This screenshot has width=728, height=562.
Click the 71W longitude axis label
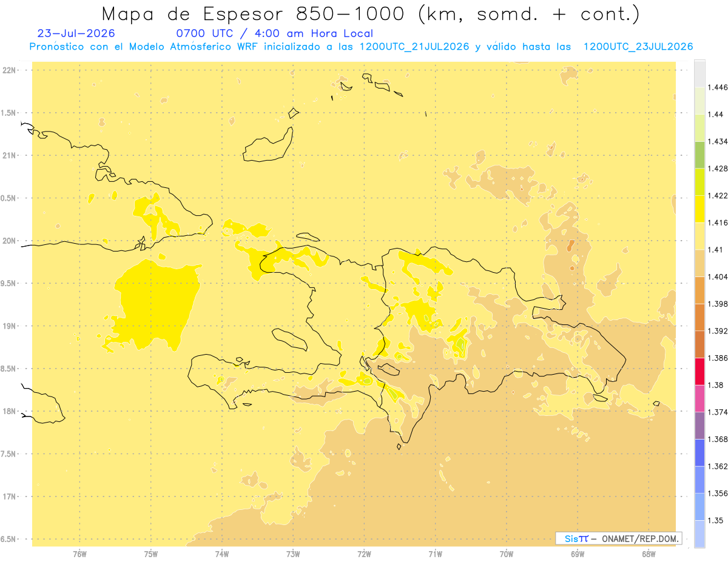tap(435, 554)
